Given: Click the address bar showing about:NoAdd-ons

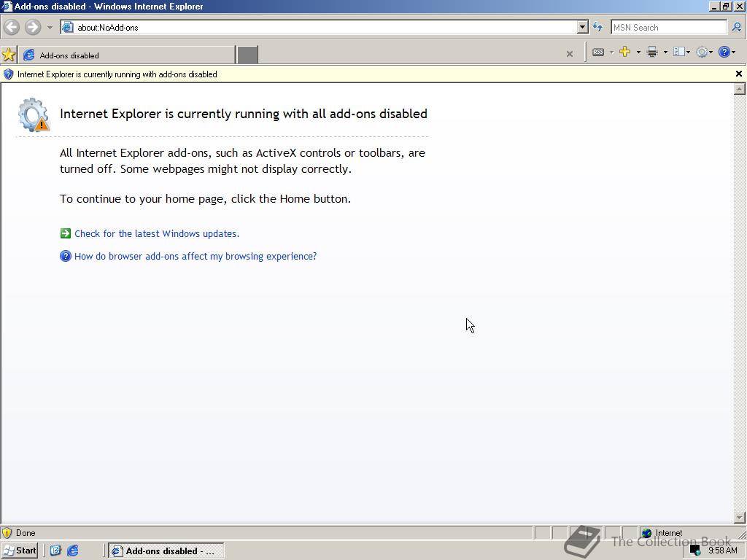Looking at the screenshot, I should coord(318,27).
